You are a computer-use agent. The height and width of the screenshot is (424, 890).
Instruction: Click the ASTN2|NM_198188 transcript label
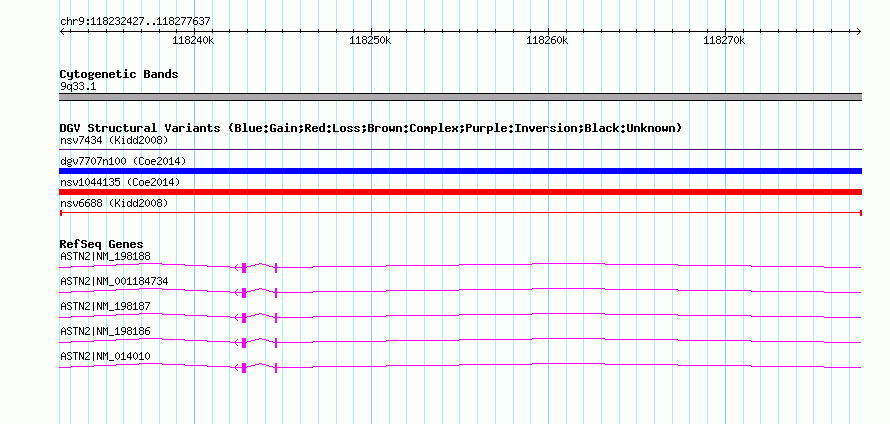pos(106,257)
